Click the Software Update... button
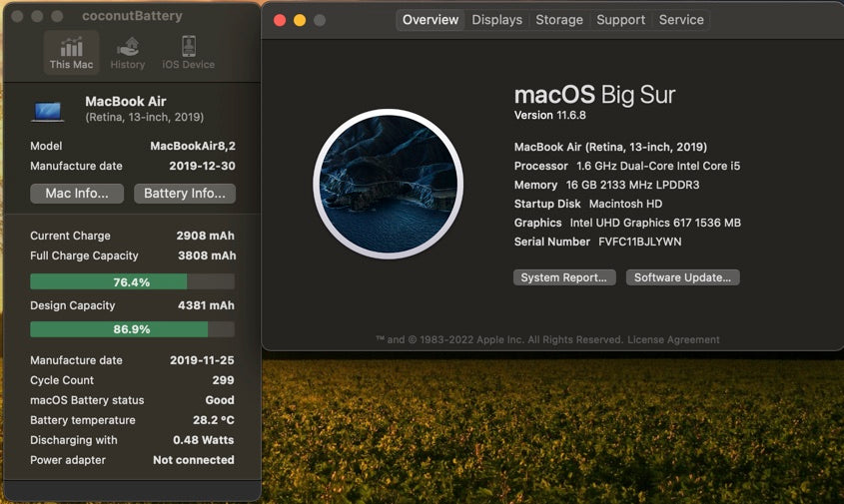The height and width of the screenshot is (504, 844). coord(682,277)
